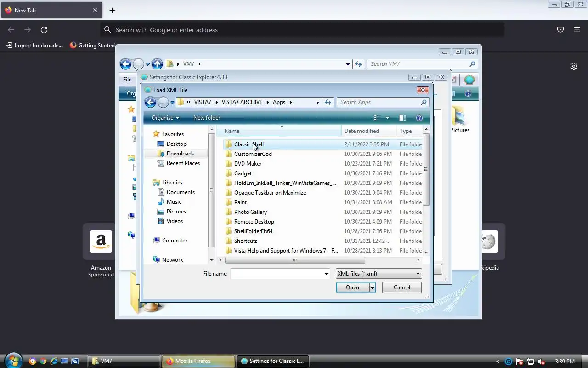The image size is (588, 368).
Task: Expand VISTA7 ARCHIVE breadcrumb arrow
Action: tap(268, 102)
